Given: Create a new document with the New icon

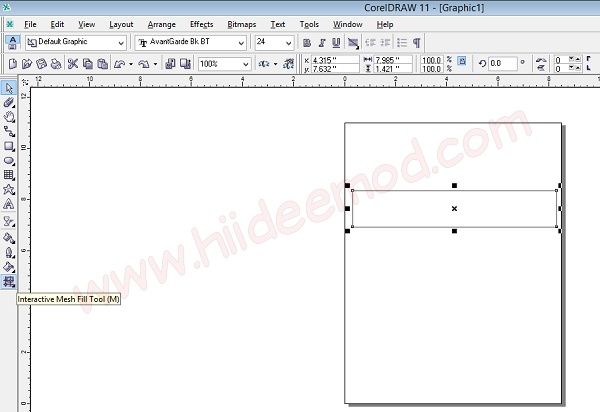Looking at the screenshot, I should click(x=12, y=64).
